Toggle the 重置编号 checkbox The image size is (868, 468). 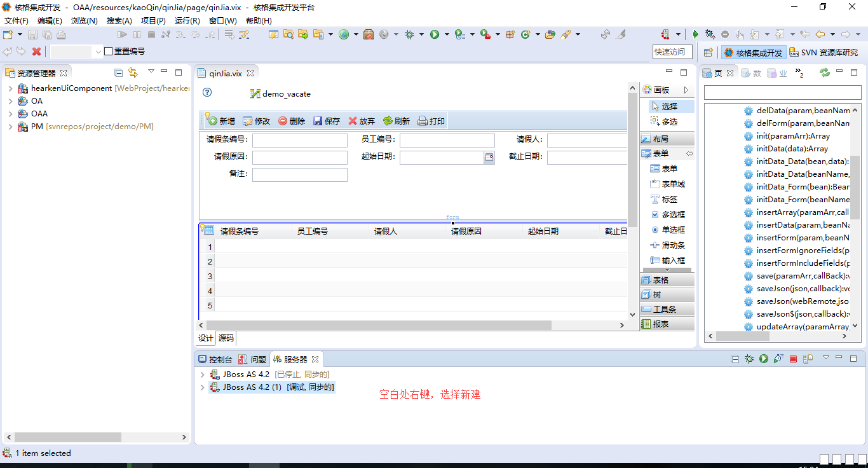109,52
